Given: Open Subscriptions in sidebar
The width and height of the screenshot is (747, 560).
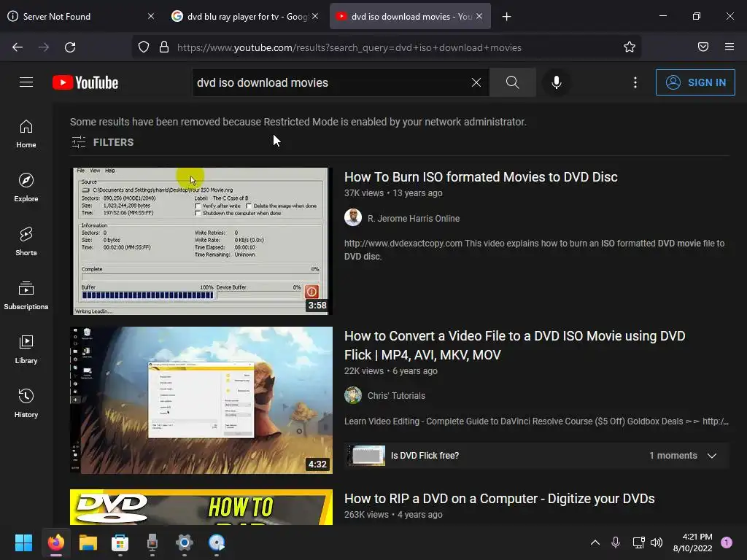Looking at the screenshot, I should tap(26, 296).
